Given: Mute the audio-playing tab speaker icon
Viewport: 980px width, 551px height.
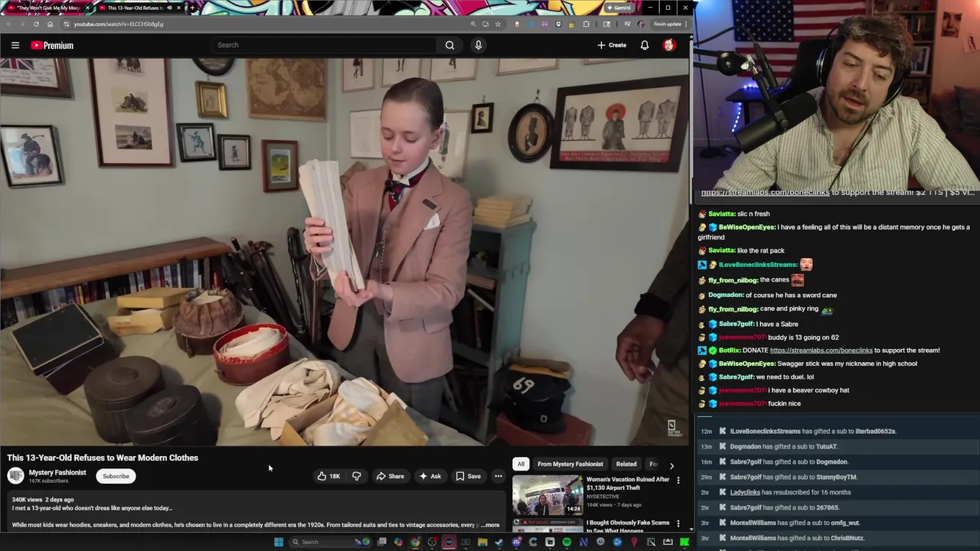Looking at the screenshot, I should 169,8.
